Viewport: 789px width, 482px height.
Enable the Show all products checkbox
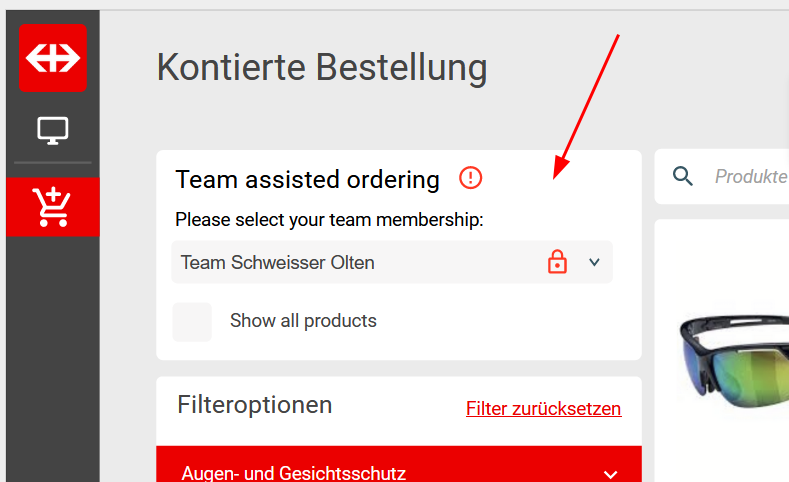[192, 322]
